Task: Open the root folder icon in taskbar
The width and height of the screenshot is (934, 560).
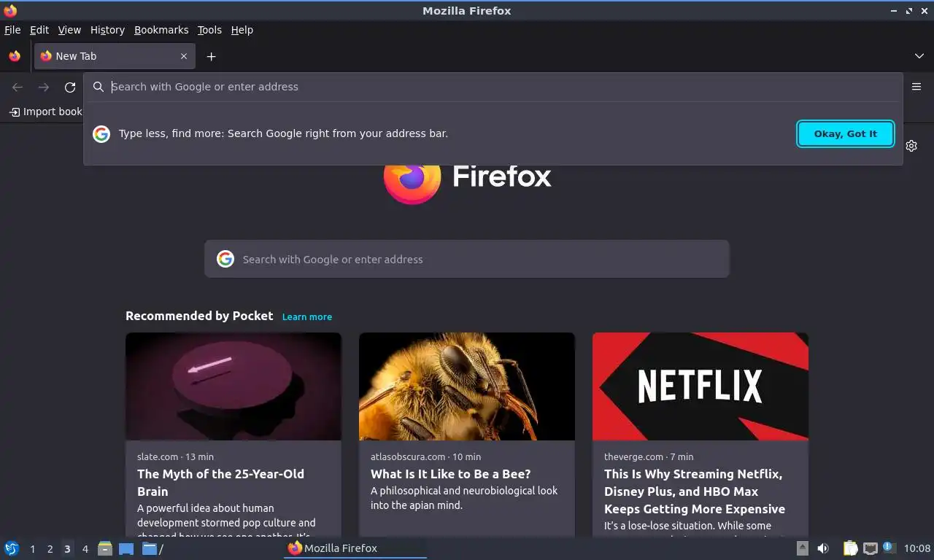Action: [152, 548]
